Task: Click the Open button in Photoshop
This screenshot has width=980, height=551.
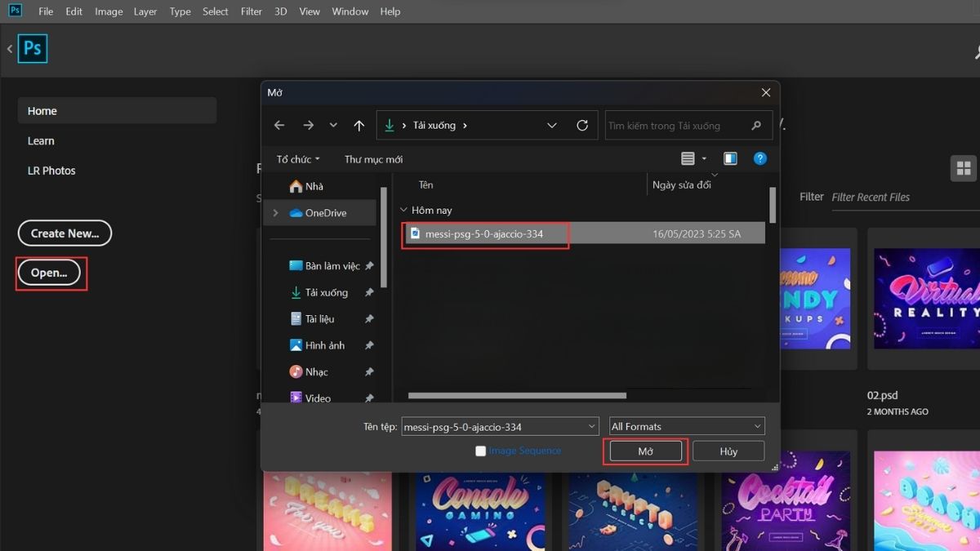Action: point(49,273)
